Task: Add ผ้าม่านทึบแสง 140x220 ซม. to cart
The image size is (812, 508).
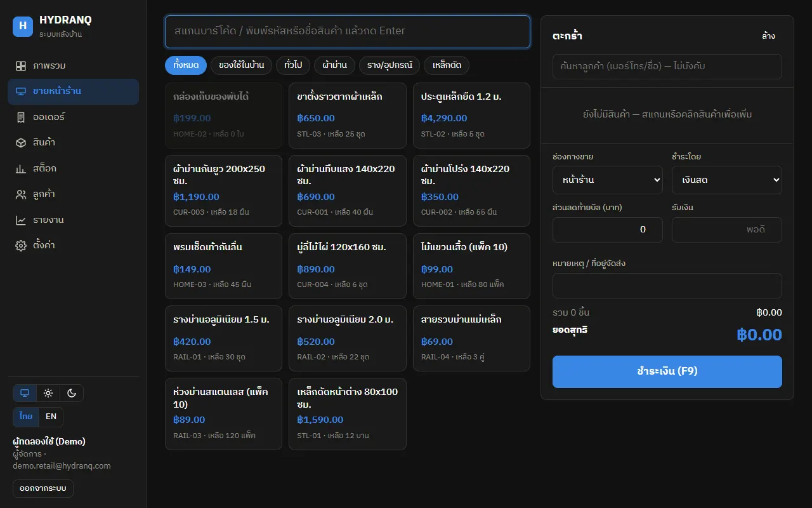Action: click(x=348, y=191)
